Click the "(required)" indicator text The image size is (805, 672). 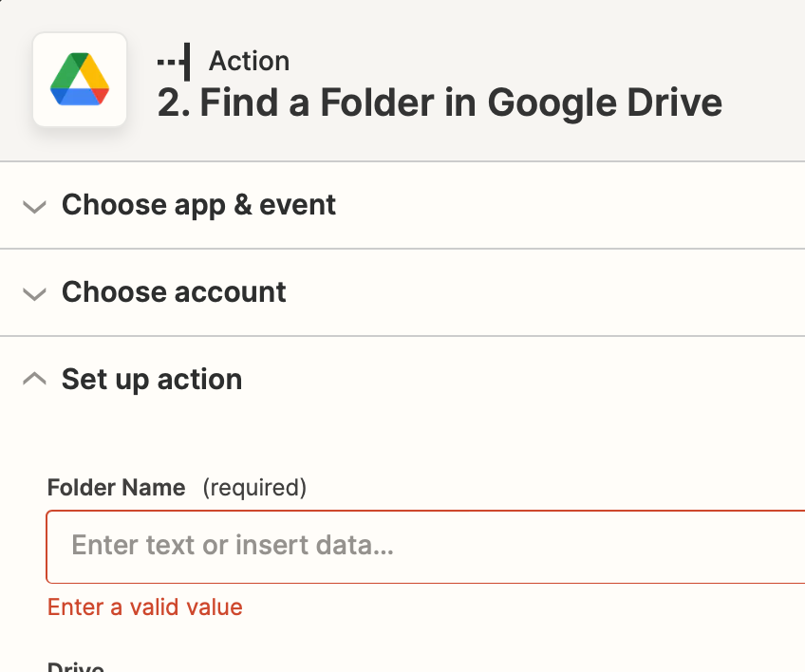(x=254, y=488)
